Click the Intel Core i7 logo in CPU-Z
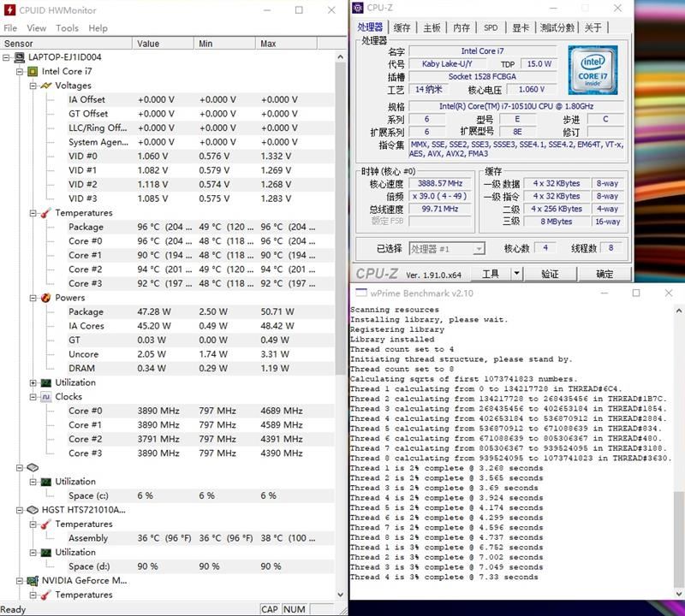The height and width of the screenshot is (616, 685). [593, 70]
